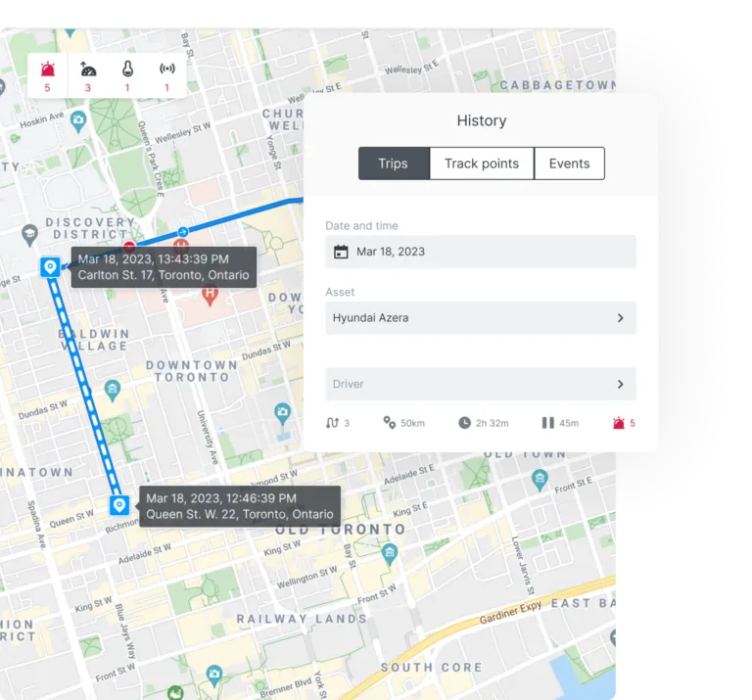Click the 2h 32m duration value
752x700 pixels.
pos(493,423)
